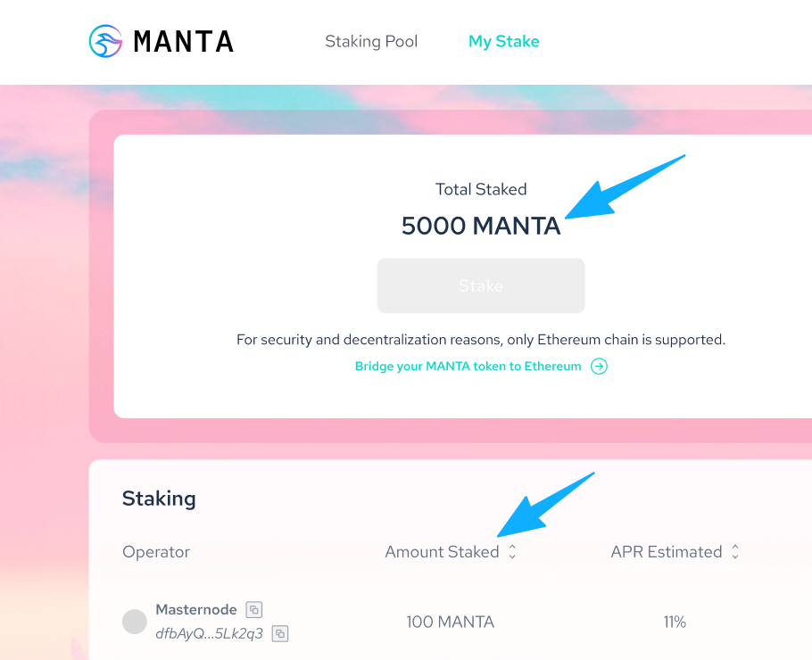Select the Masternode operator name
Screen dimensions: 812x660
pyautogui.click(x=196, y=610)
